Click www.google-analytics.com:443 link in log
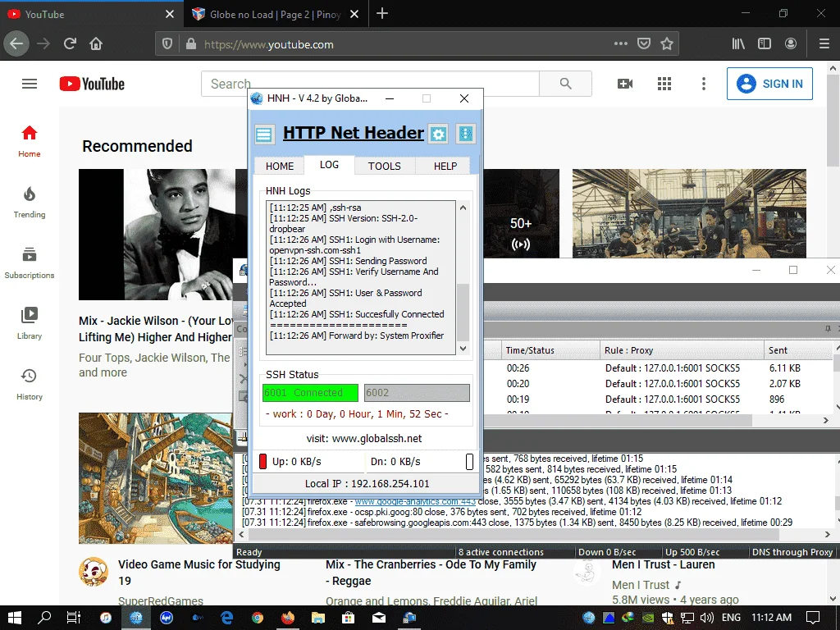Viewport: 840px width, 630px height. tap(415, 501)
